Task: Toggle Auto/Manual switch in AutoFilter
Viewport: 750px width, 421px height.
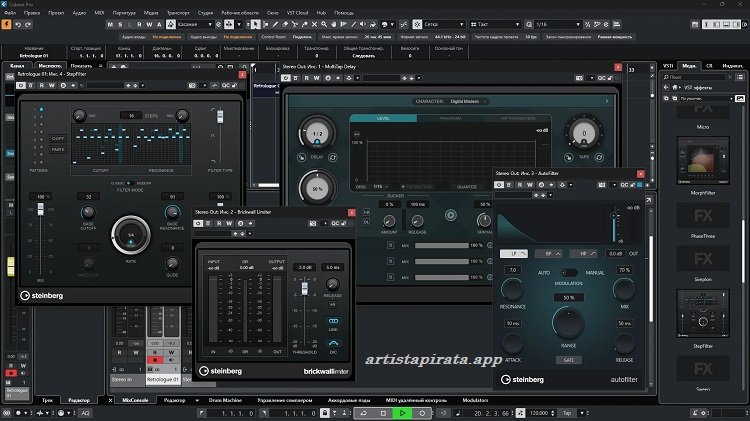Action: pyautogui.click(x=568, y=273)
